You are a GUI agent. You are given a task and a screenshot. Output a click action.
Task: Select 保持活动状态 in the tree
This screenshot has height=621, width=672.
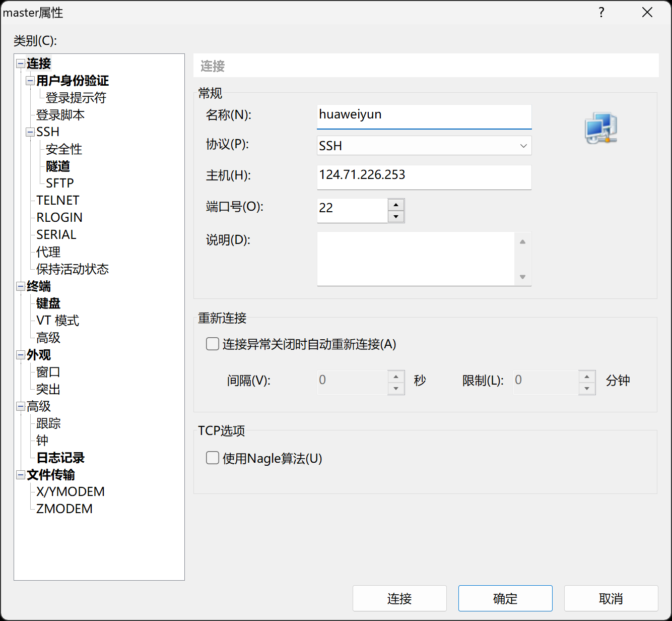(x=73, y=269)
